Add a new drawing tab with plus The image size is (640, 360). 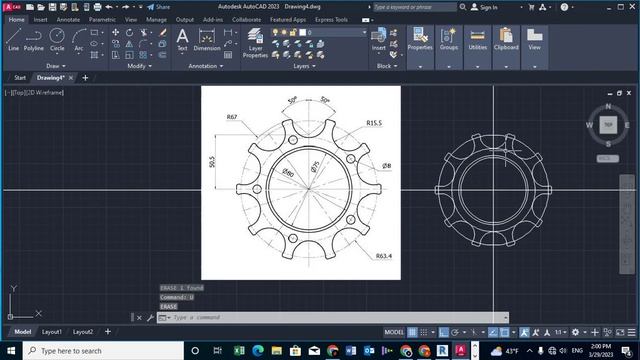(x=85, y=78)
